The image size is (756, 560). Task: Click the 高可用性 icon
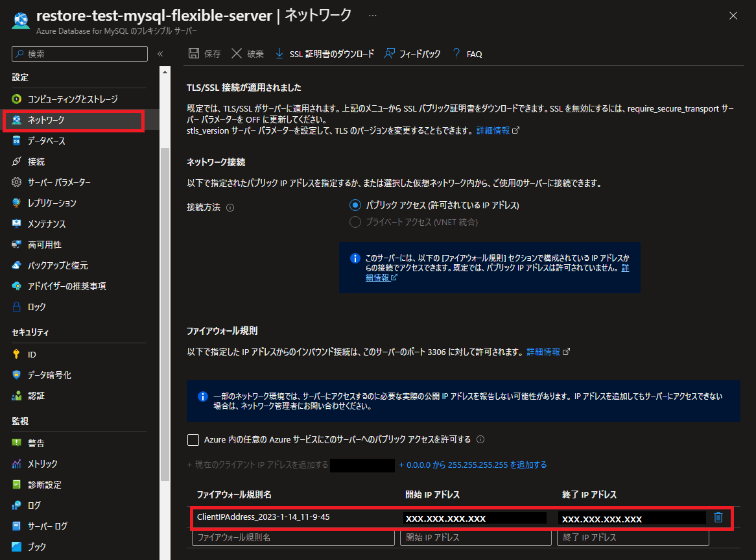click(x=16, y=245)
